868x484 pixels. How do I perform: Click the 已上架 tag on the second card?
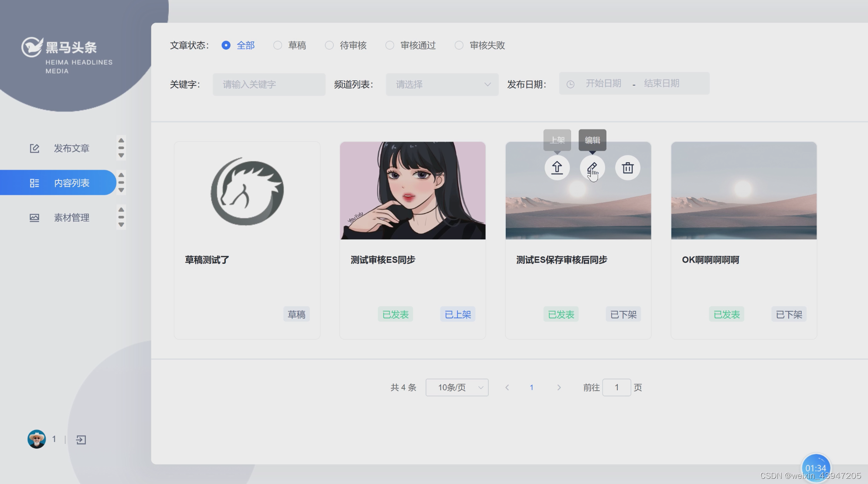click(457, 314)
